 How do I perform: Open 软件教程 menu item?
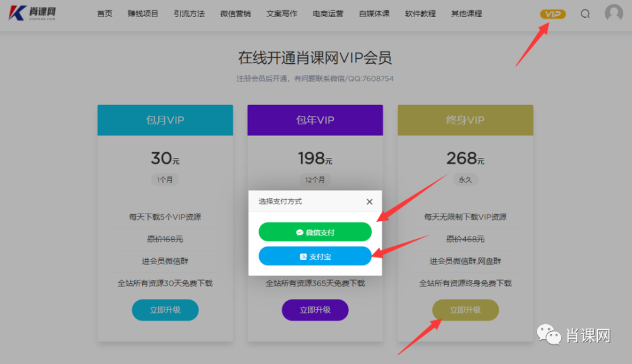tap(420, 14)
